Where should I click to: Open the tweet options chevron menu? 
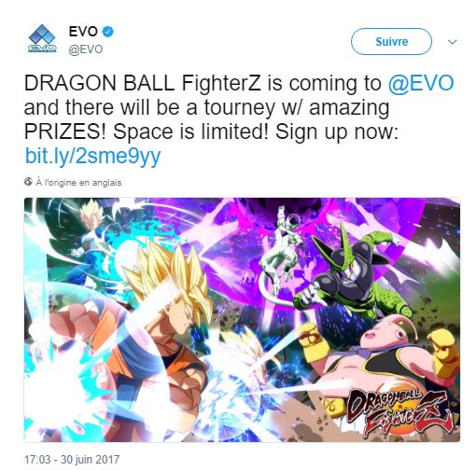(x=452, y=42)
